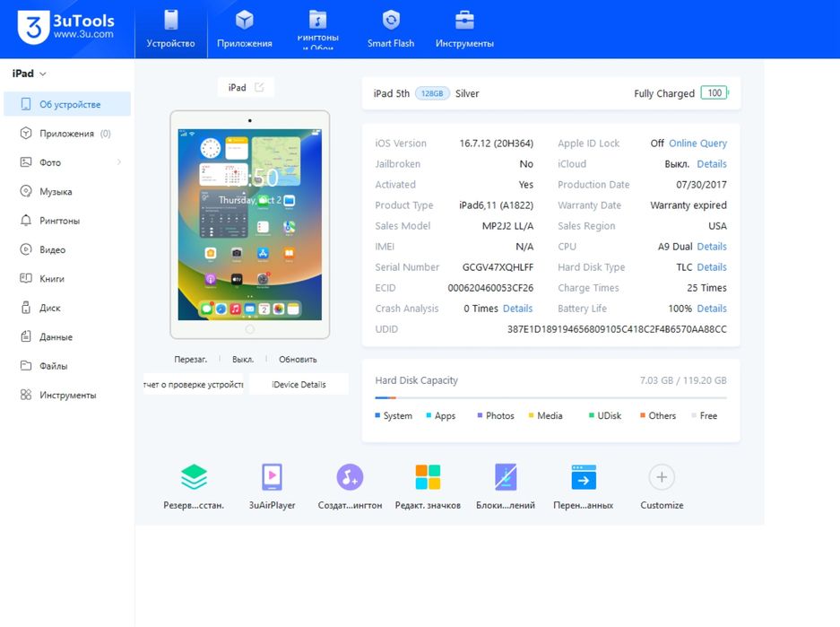
Task: Click the Product Type iPad6,11 (A1822)
Action: click(496, 205)
